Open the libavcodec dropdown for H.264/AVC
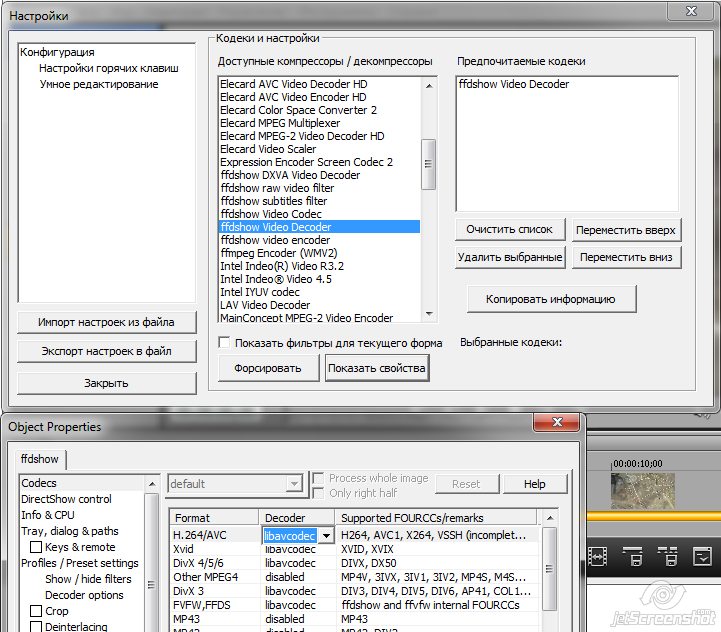The width and height of the screenshot is (721, 632). (326, 535)
